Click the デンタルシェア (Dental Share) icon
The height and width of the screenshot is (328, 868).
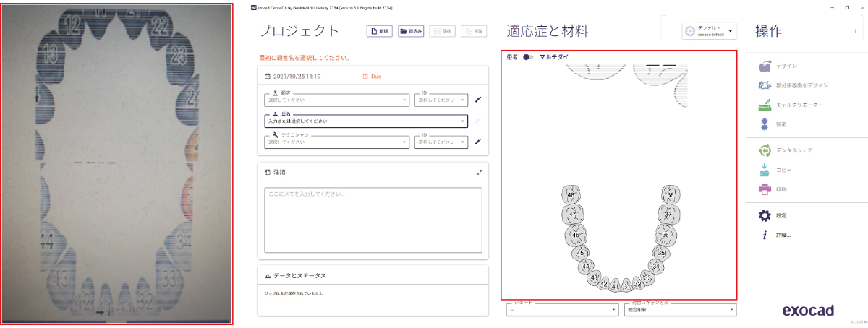(765, 150)
